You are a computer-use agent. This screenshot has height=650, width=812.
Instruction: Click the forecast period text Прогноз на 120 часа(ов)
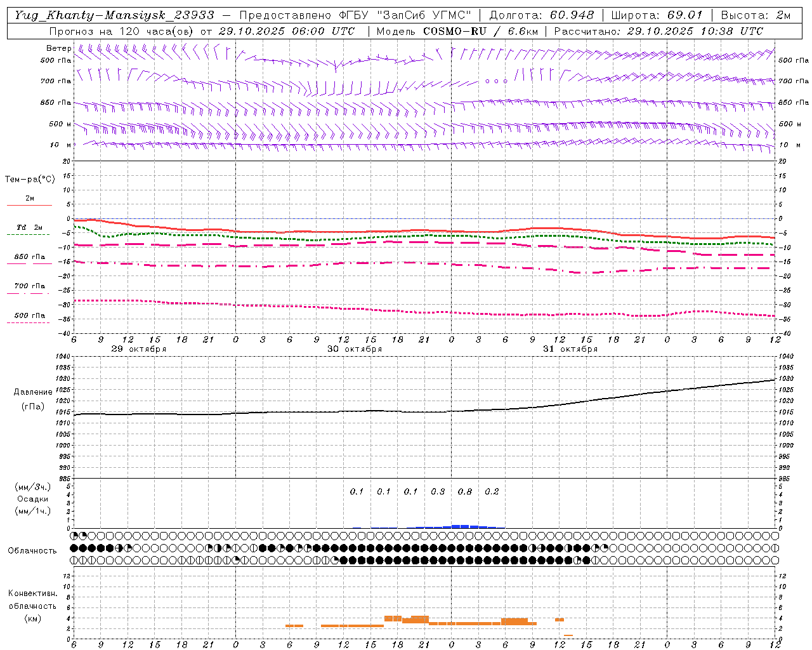[x=121, y=31]
